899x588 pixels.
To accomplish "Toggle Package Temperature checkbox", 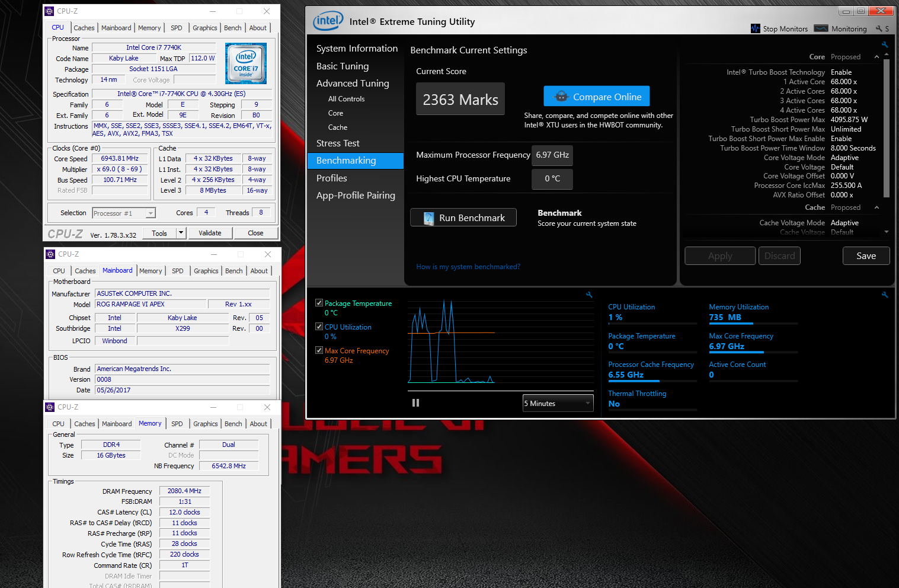I will pyautogui.click(x=319, y=303).
